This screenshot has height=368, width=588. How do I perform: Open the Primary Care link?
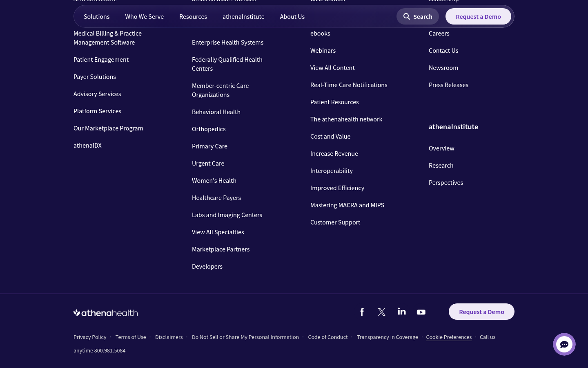(x=209, y=146)
